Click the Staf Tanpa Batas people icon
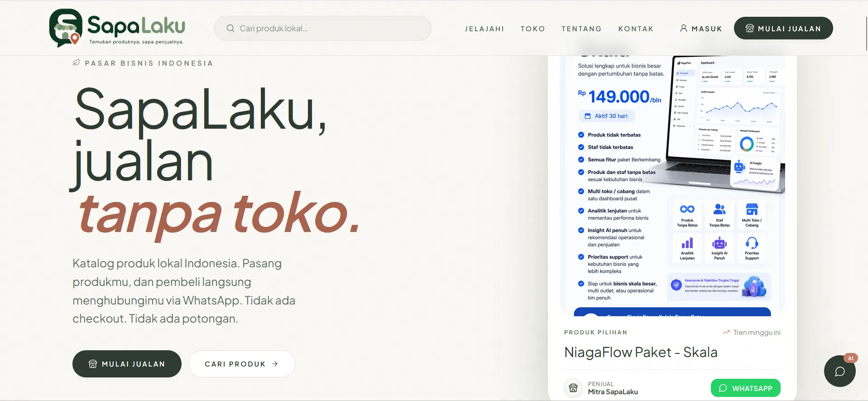The height and width of the screenshot is (401, 868). coord(719,209)
